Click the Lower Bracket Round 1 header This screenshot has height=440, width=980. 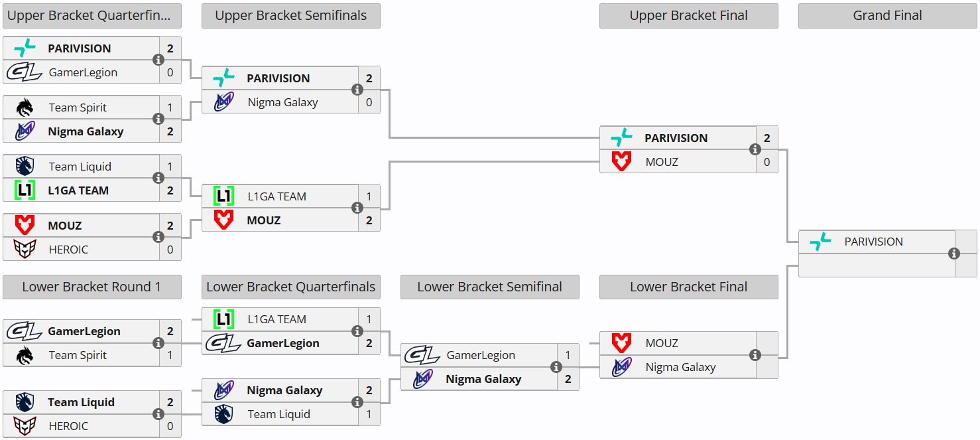[92, 287]
